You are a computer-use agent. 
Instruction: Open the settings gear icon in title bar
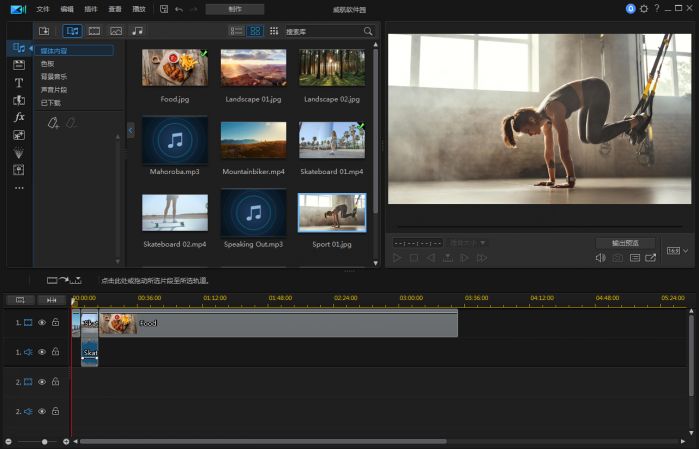643,8
